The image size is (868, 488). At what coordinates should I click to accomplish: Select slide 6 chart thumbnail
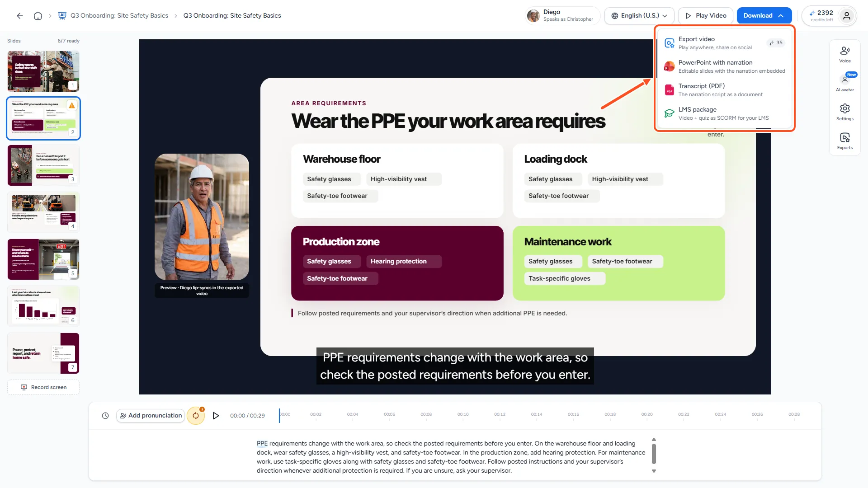click(x=43, y=306)
